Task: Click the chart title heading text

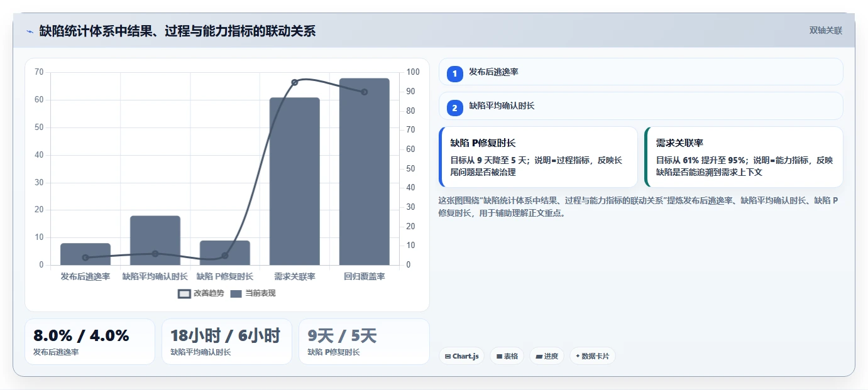Action: [177, 31]
